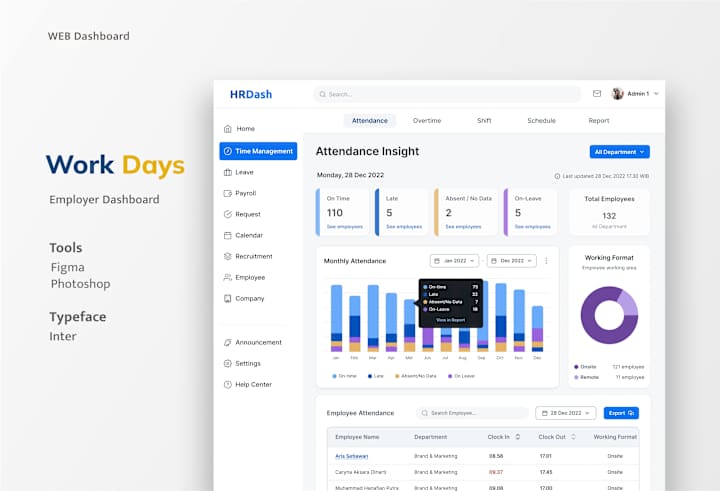
Task: Click the Settings gear icon
Action: [227, 363]
